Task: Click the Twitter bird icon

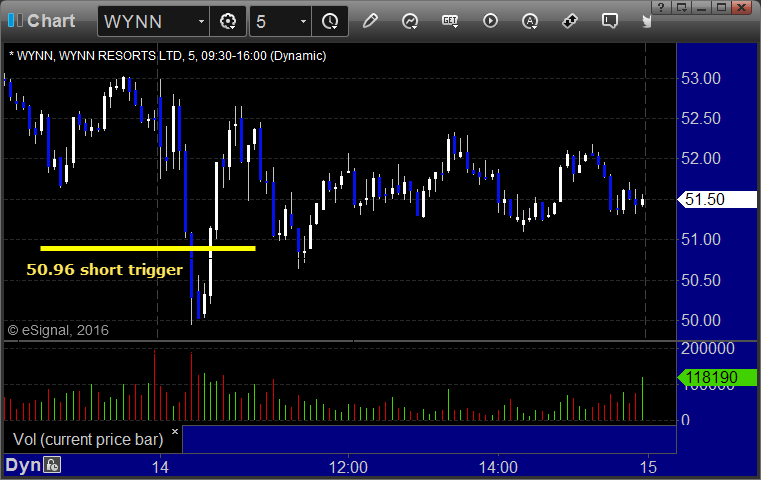Action: coord(646,21)
